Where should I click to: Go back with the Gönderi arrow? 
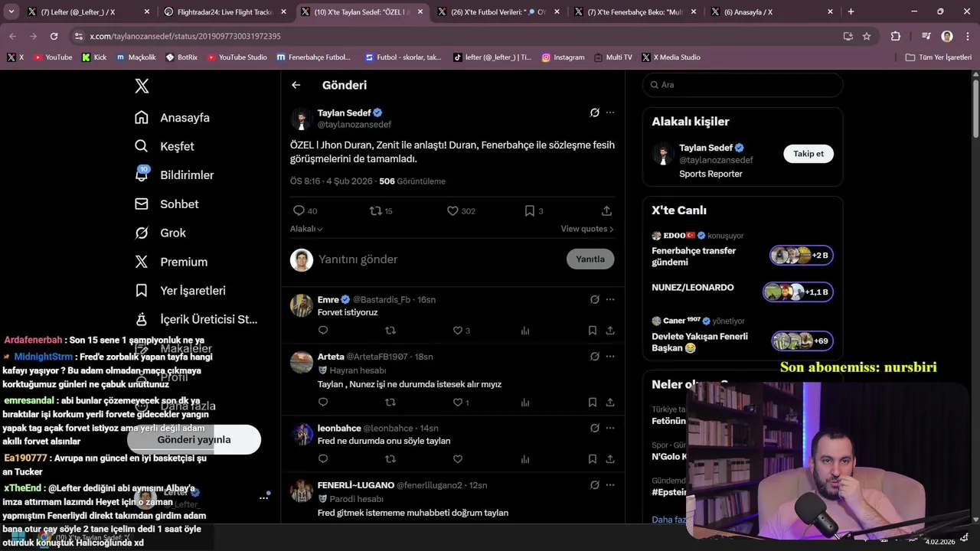point(296,85)
